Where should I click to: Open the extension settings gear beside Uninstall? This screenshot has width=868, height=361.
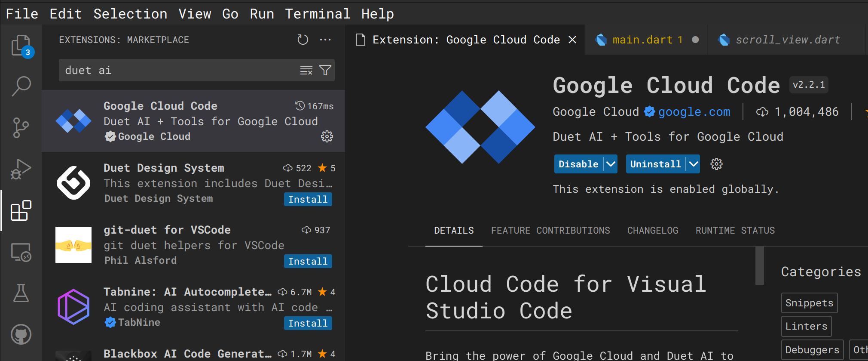click(x=716, y=164)
